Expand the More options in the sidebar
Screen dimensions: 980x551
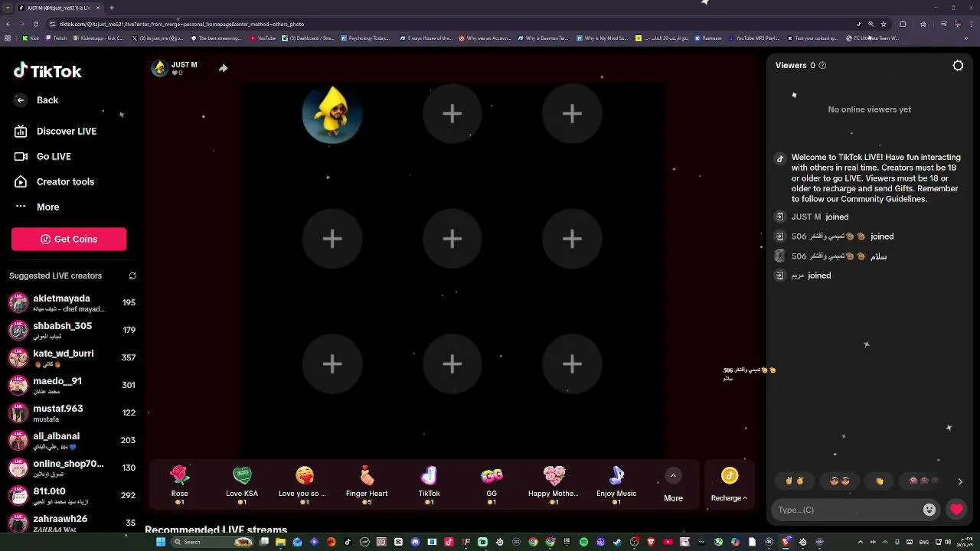37,207
